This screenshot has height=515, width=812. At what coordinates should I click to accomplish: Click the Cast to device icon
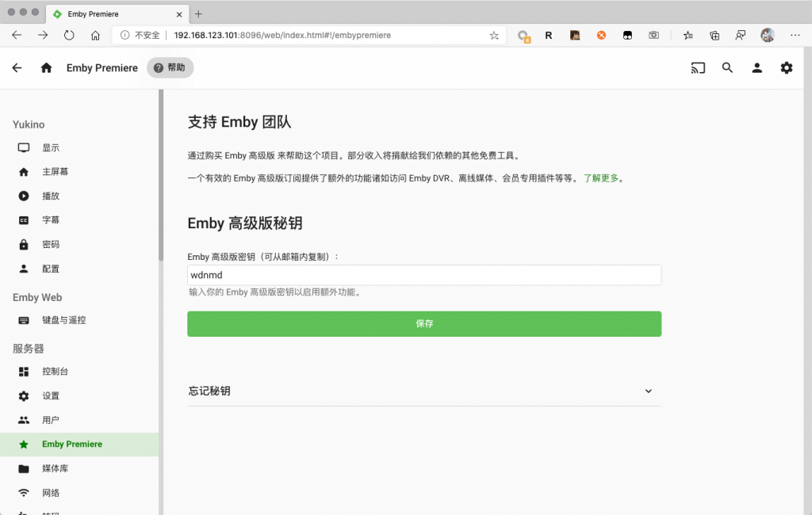(x=698, y=68)
